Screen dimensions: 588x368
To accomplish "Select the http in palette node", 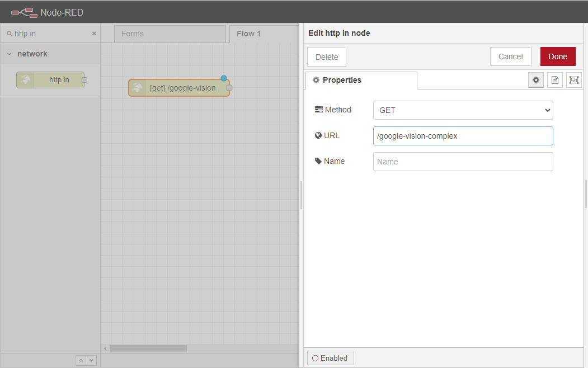I will [50, 80].
